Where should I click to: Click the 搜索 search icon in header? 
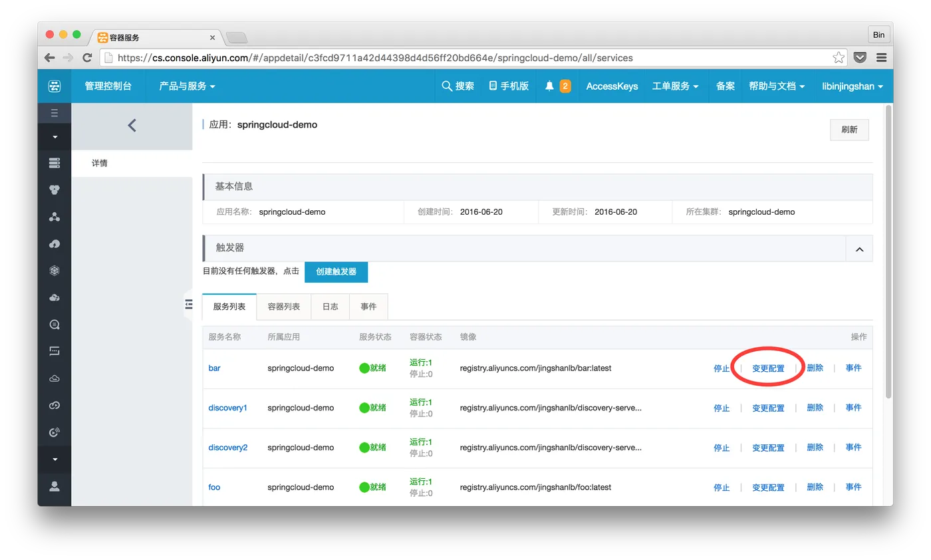pyautogui.click(x=458, y=86)
